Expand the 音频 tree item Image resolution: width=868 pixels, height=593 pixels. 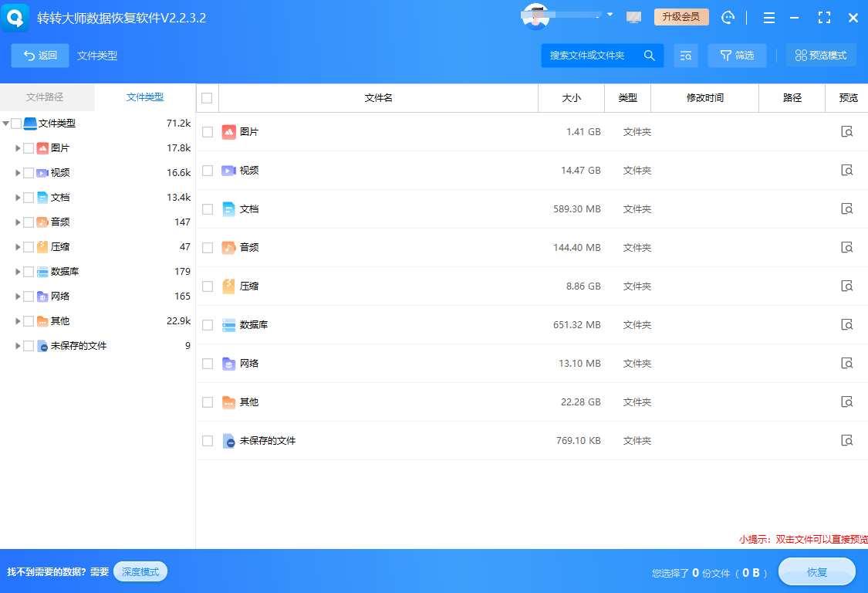pyautogui.click(x=18, y=222)
